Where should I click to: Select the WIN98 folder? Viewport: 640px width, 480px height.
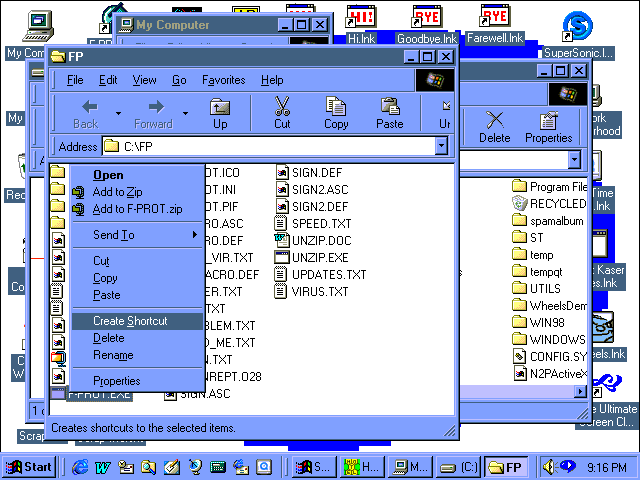point(538,322)
